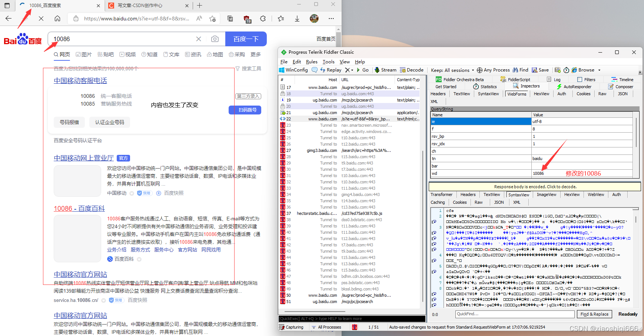Expand Baidu 搜索工具 filter options
Viewport: 644px width, 336px height.
[248, 69]
